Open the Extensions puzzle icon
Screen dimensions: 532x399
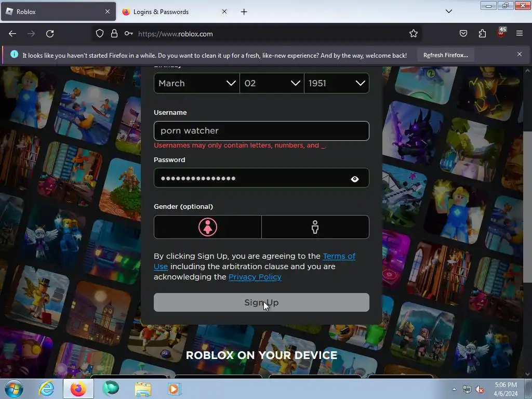[x=482, y=34]
